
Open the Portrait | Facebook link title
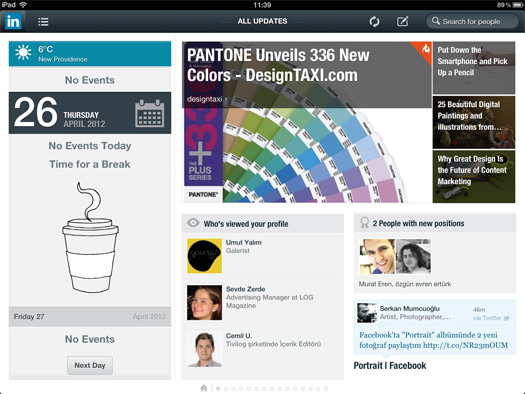tap(390, 366)
